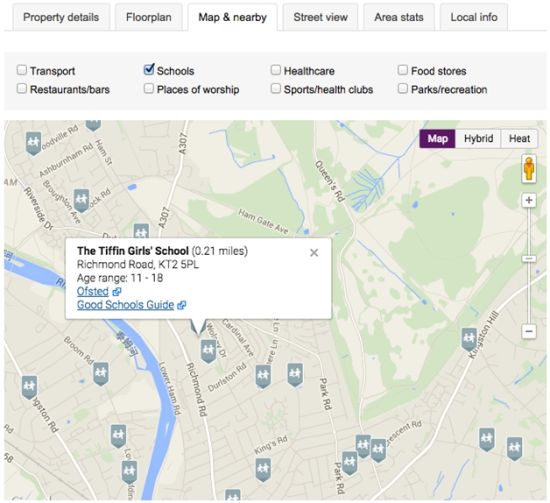Image resolution: width=550 pixels, height=503 pixels.
Task: Click the zoom slider handle
Action: point(529,259)
